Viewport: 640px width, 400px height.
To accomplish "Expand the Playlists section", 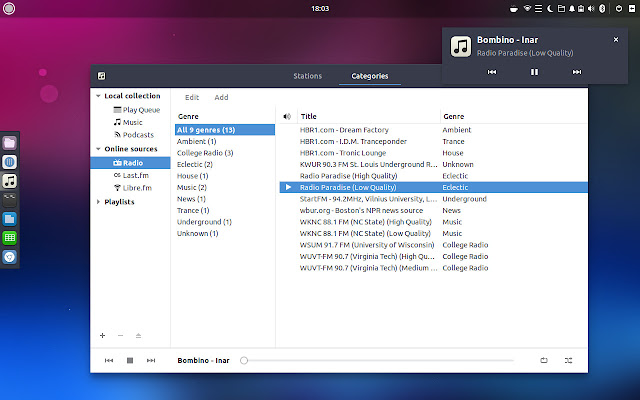I will coord(98,202).
